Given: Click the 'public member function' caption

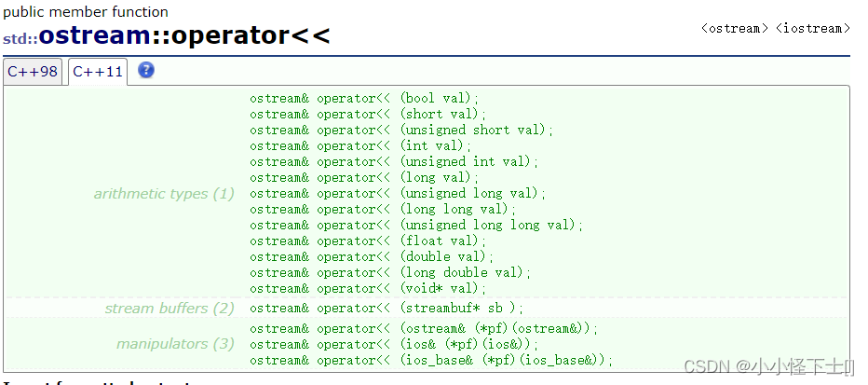Looking at the screenshot, I should click(x=86, y=11).
